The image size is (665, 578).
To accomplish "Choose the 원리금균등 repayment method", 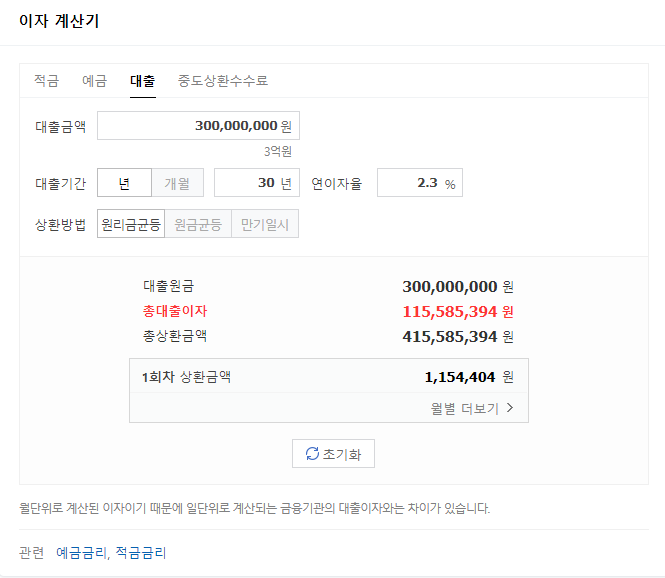I will pos(131,224).
